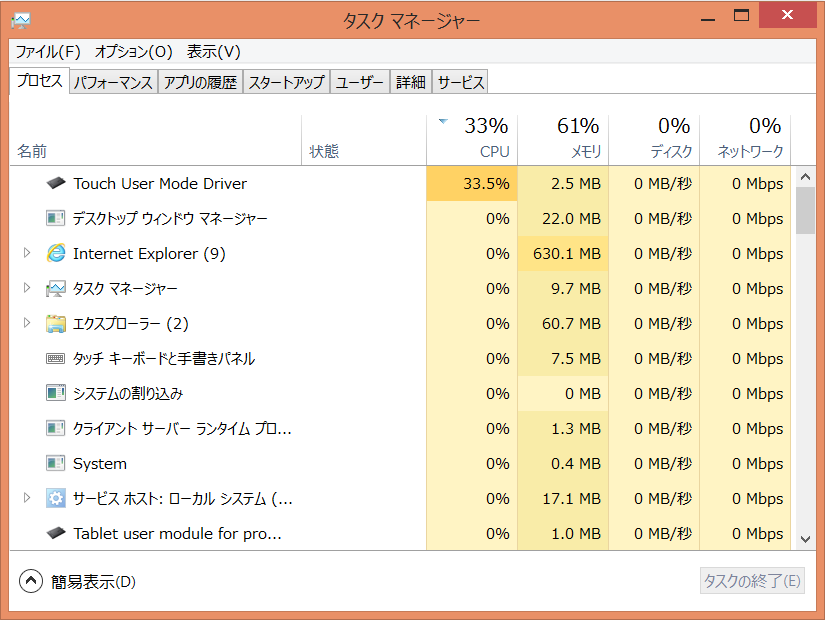Click the process list scrollbar thumb
This screenshot has height=620, width=825.
point(805,210)
